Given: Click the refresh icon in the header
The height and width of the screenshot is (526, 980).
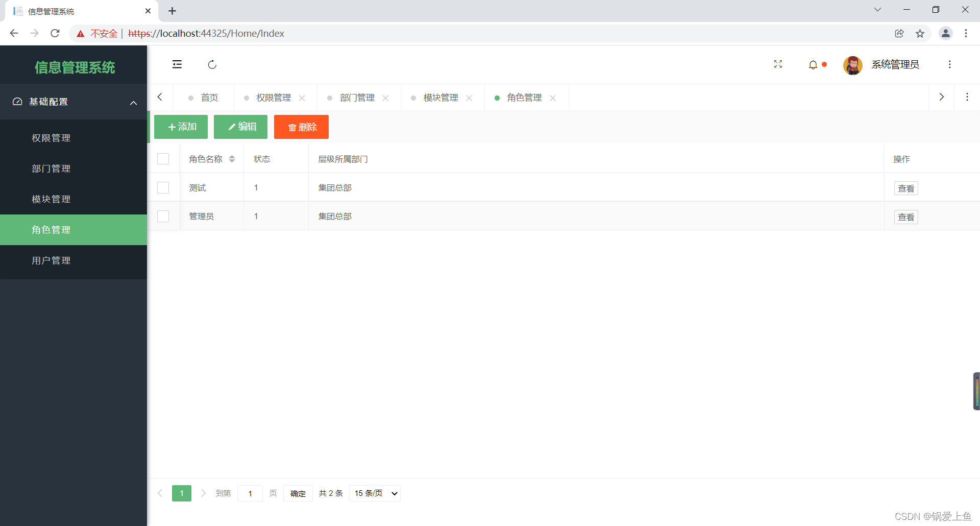Looking at the screenshot, I should (212, 64).
